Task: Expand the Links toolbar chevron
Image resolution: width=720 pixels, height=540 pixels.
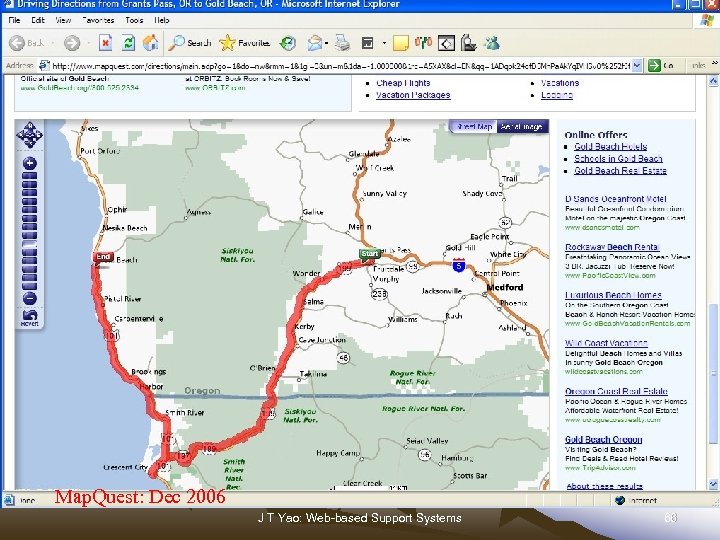Action: (x=714, y=63)
